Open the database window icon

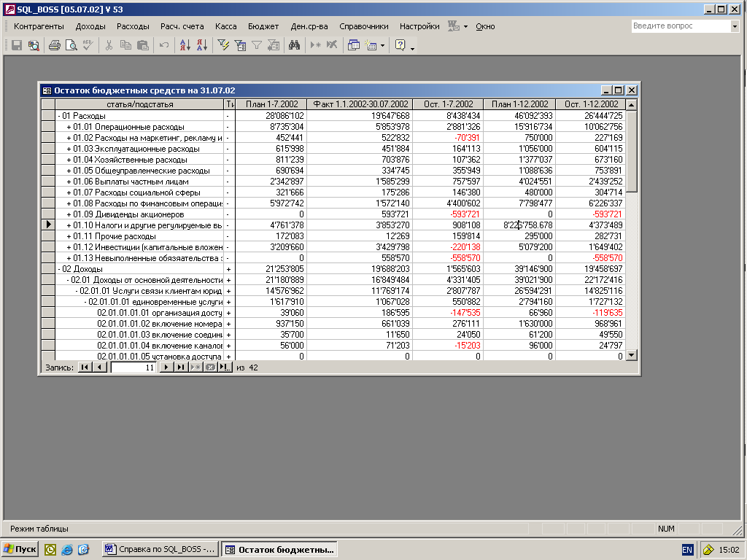pos(354,45)
